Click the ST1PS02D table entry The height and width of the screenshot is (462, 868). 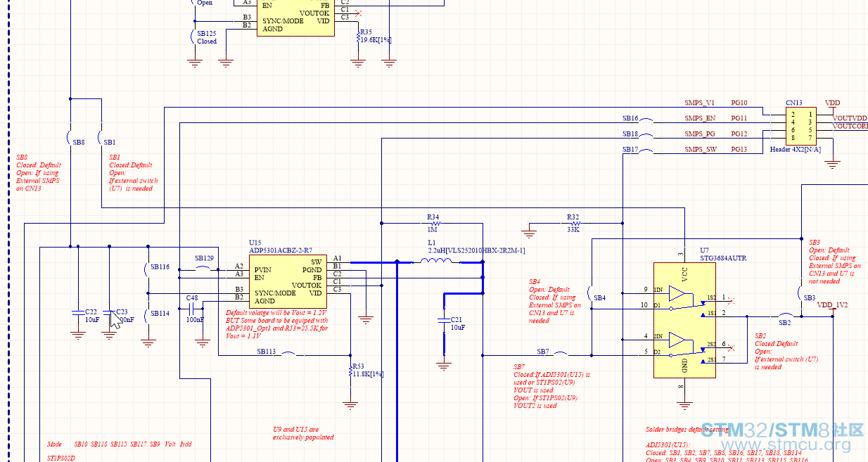(x=61, y=458)
